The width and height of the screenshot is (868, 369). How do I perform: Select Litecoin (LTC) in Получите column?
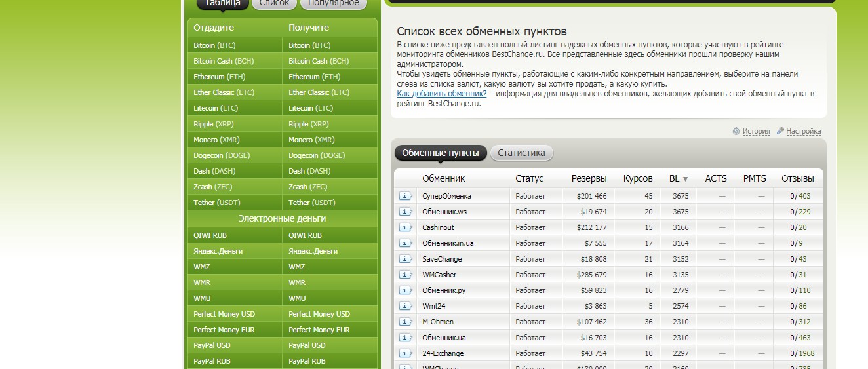click(x=330, y=108)
